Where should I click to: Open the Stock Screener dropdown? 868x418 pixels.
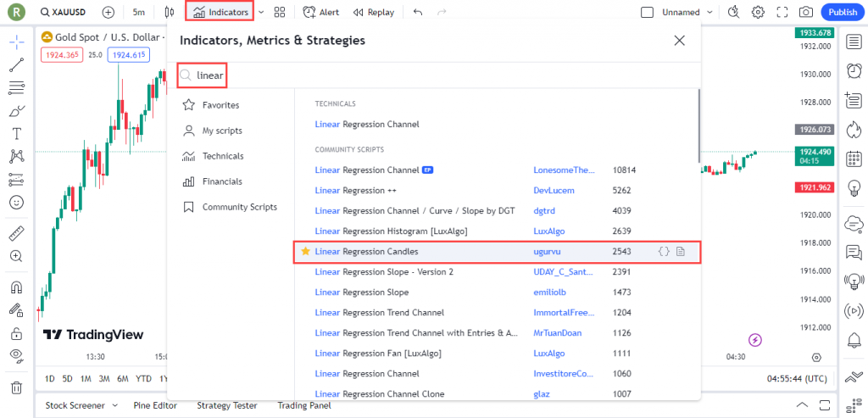tap(82, 405)
